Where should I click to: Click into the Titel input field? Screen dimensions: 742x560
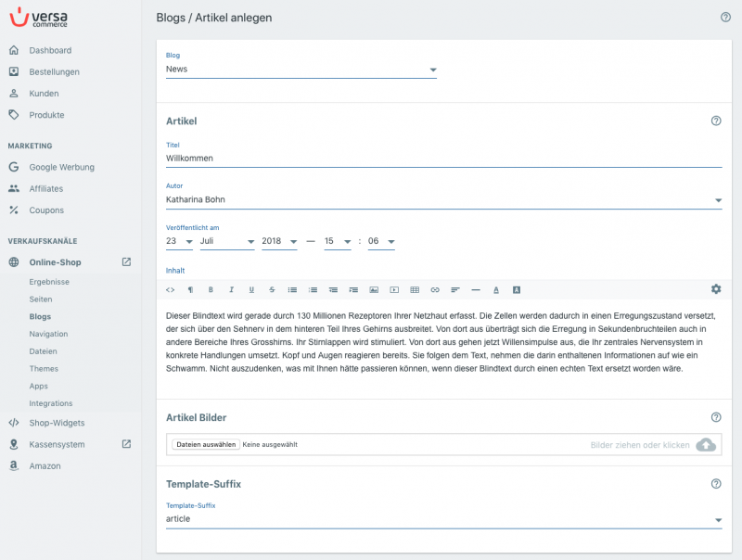click(x=444, y=159)
